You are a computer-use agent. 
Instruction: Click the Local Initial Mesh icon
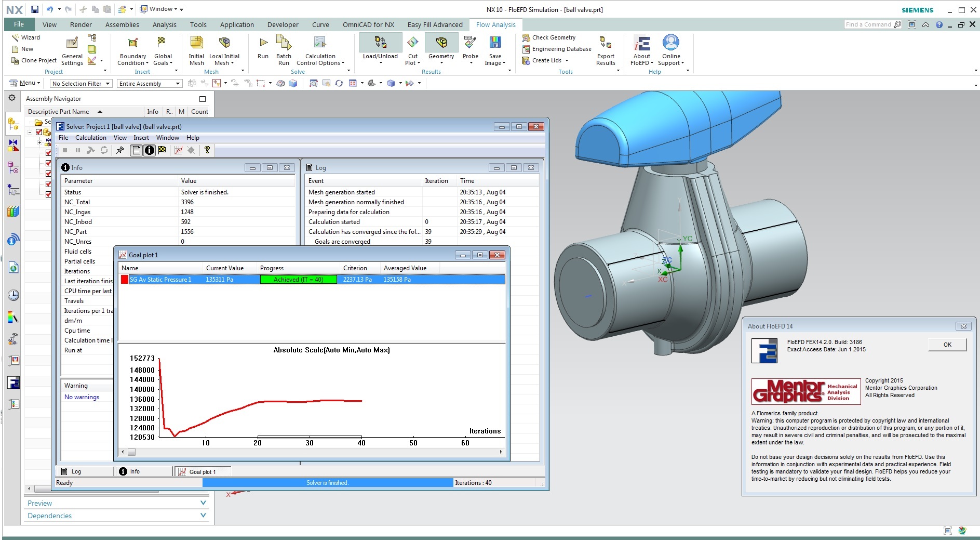pyautogui.click(x=224, y=43)
